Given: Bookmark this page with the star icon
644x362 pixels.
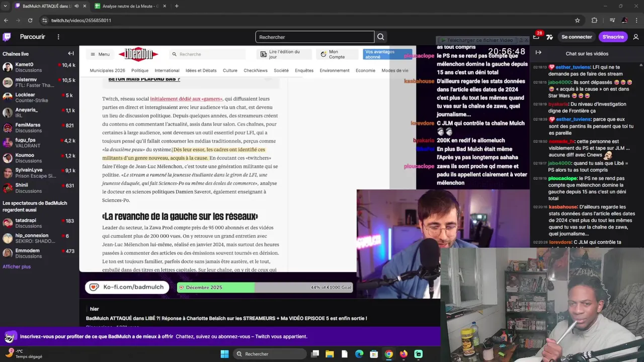Looking at the screenshot, I should 578,20.
